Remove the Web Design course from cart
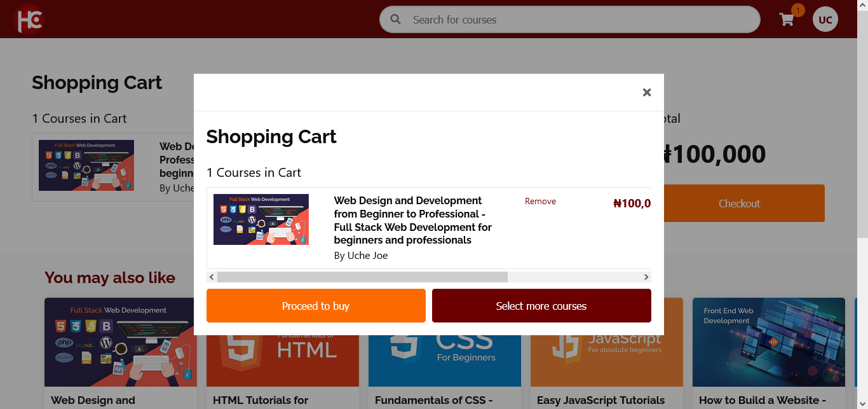This screenshot has width=868, height=409. pyautogui.click(x=540, y=202)
